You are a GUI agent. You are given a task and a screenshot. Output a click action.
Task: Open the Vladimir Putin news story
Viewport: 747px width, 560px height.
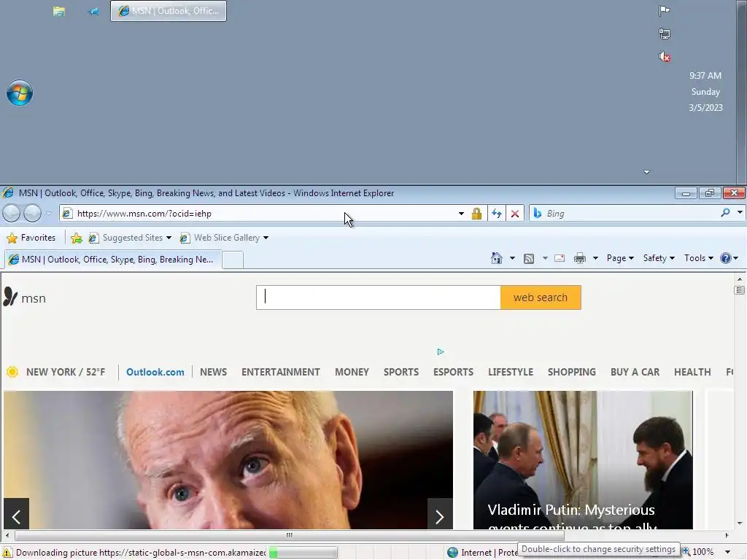coord(583,460)
